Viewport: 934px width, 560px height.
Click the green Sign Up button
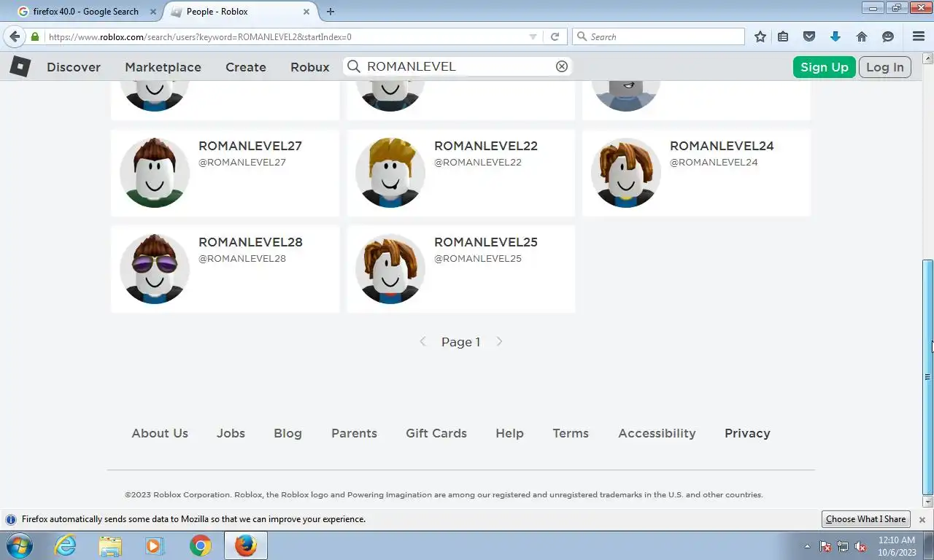[825, 67]
